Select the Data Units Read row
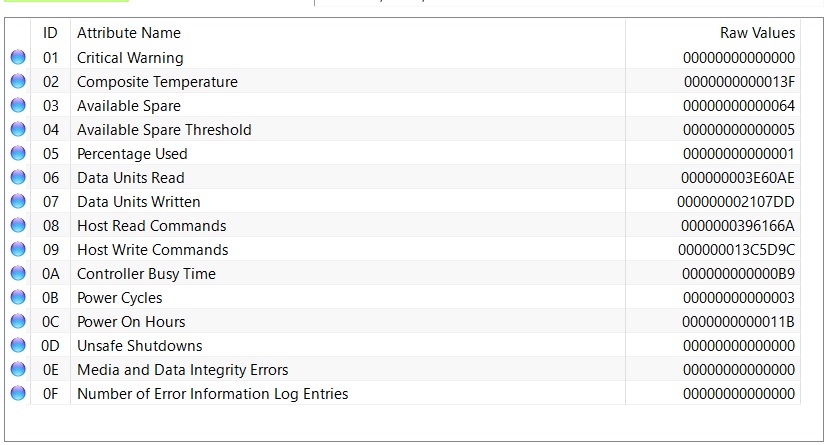 (x=130, y=178)
